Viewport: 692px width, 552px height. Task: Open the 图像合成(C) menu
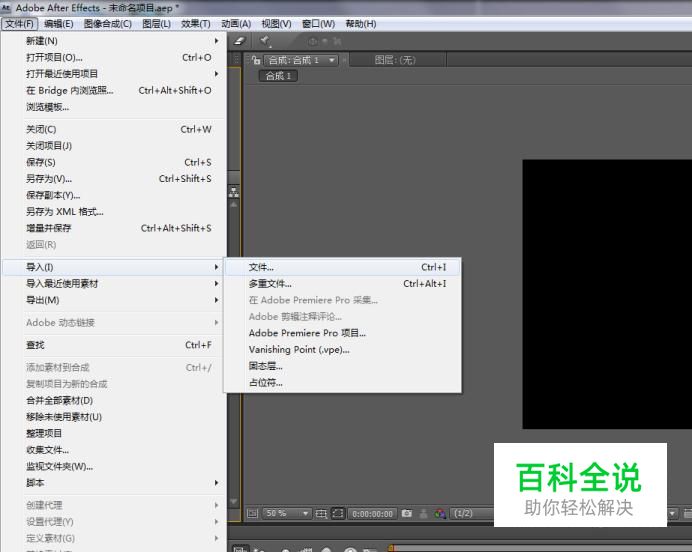(108, 24)
